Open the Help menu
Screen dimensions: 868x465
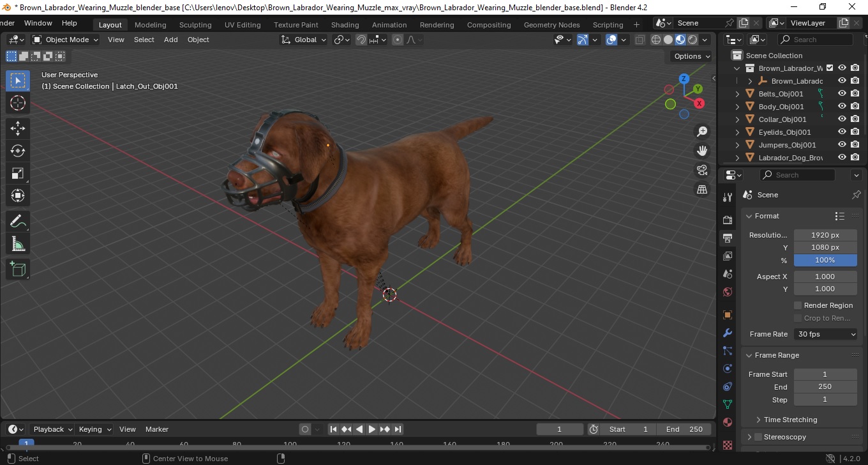(x=69, y=23)
